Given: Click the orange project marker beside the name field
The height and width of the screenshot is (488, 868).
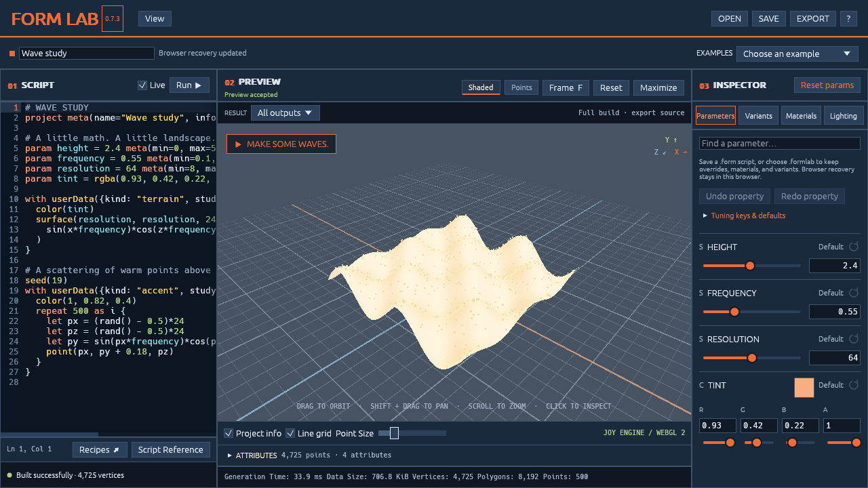Looking at the screenshot, I should 12,53.
